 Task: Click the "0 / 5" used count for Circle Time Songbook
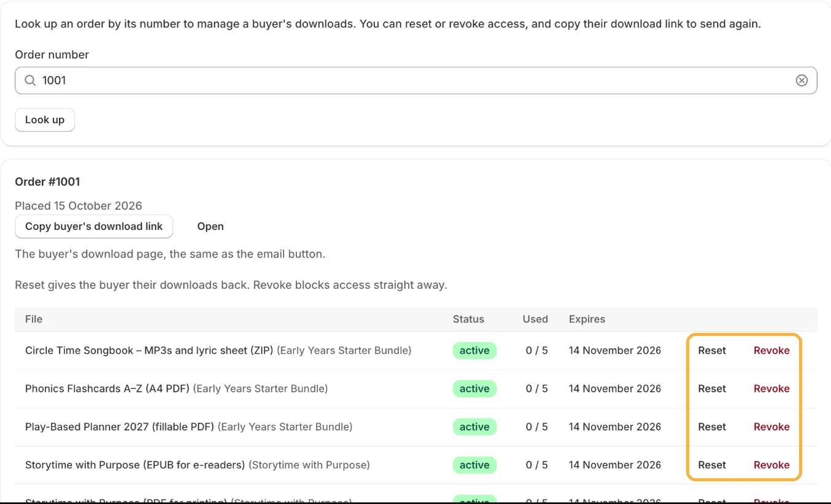pyautogui.click(x=537, y=351)
